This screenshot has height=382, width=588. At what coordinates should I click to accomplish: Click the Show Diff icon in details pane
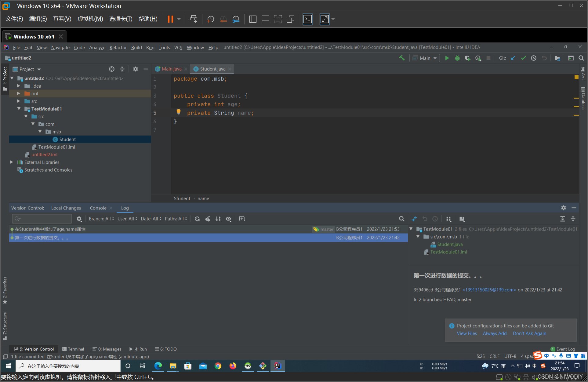point(414,219)
